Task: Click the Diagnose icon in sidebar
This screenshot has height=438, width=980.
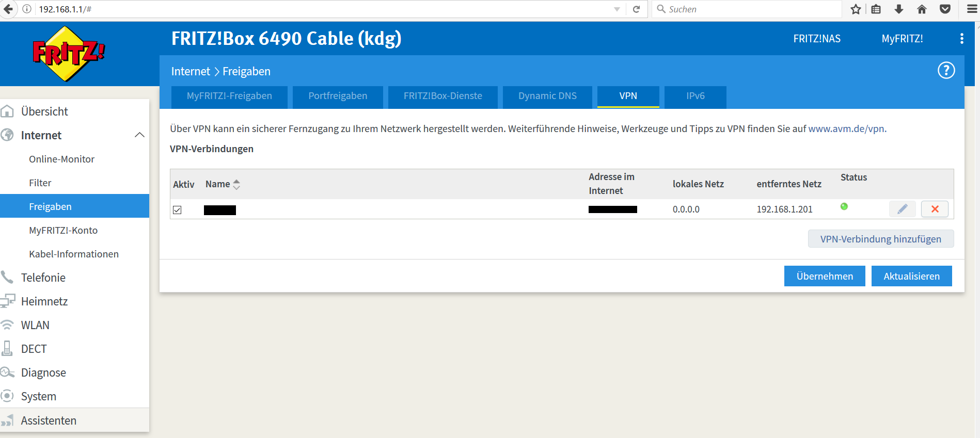Action: [7, 372]
